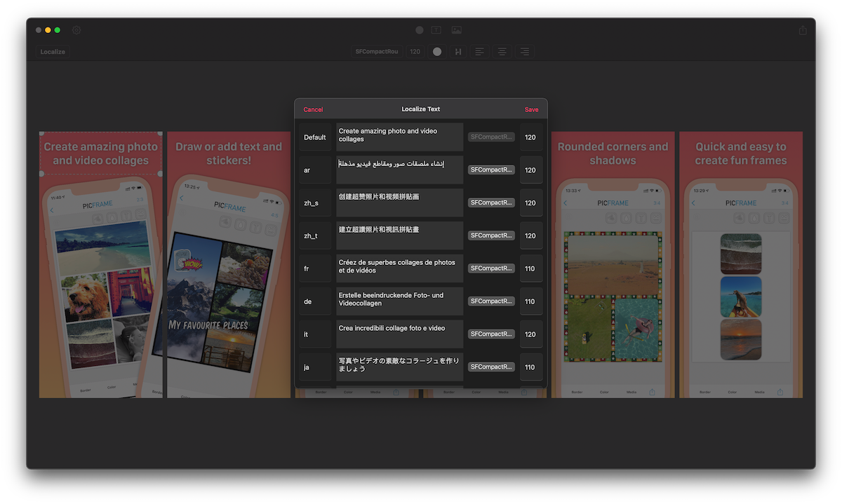Center align text in toolbar
The height and width of the screenshot is (504, 842).
click(502, 52)
